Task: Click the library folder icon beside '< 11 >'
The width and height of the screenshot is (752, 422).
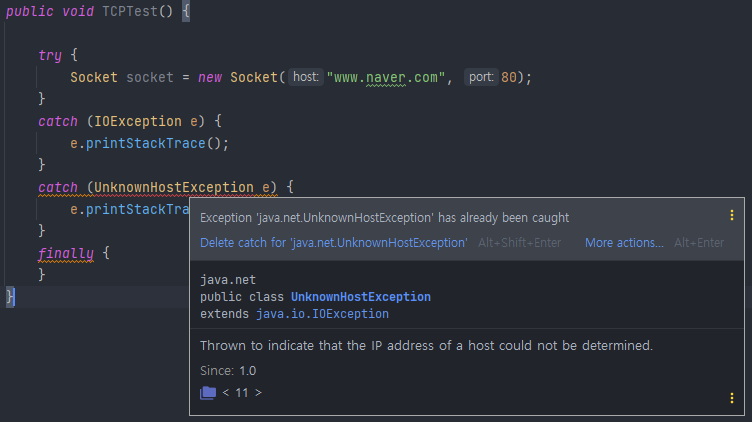Action: [x=208, y=393]
